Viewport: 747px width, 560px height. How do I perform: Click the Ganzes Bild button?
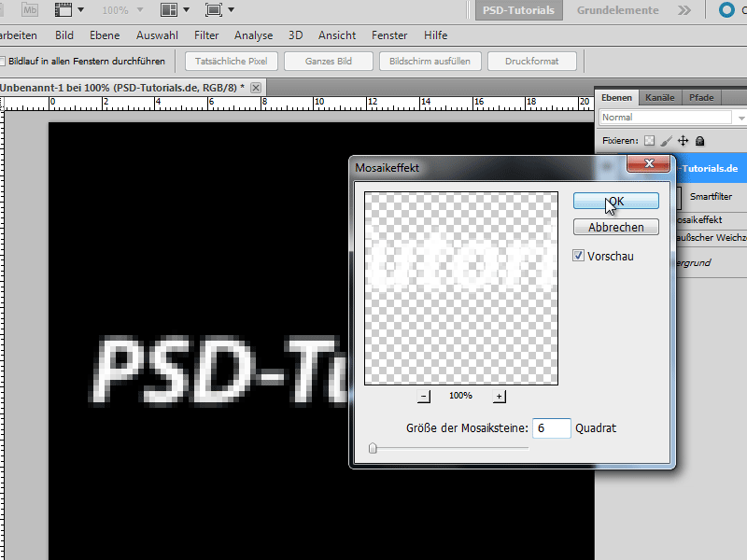[329, 61]
